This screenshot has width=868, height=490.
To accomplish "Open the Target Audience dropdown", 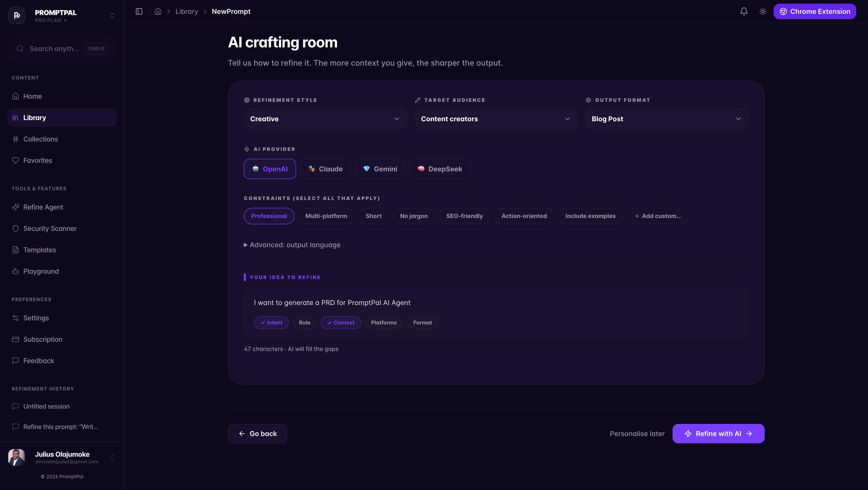I will [x=496, y=119].
